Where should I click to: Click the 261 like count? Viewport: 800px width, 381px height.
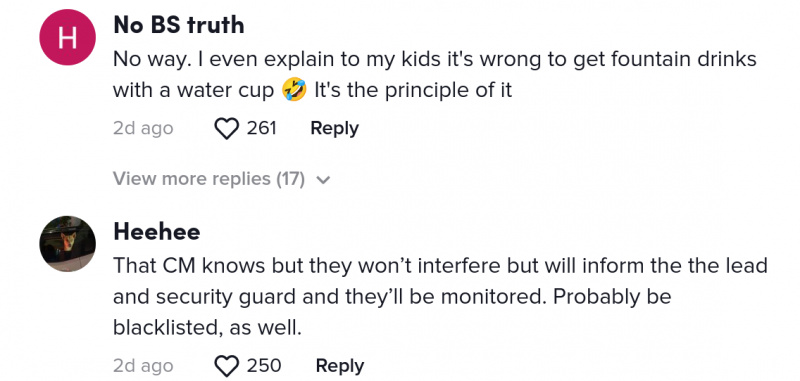click(262, 128)
